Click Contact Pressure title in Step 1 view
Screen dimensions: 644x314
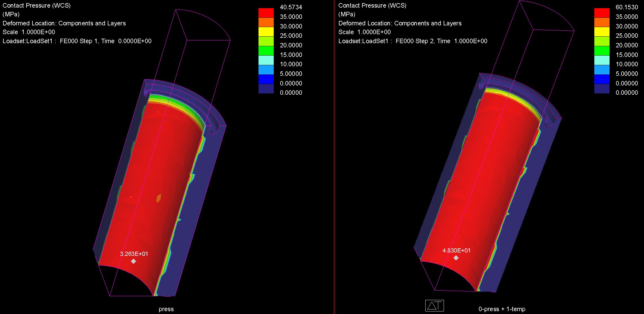[x=36, y=5]
